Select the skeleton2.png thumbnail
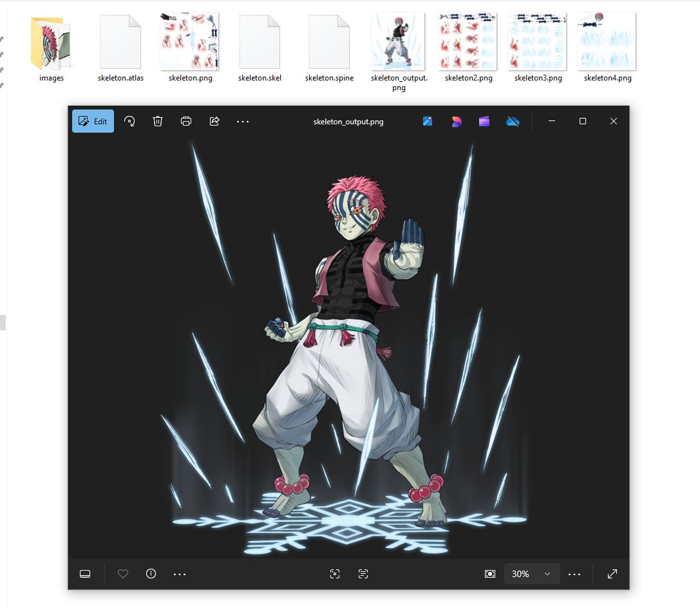This screenshot has height=608, width=700. (x=468, y=48)
